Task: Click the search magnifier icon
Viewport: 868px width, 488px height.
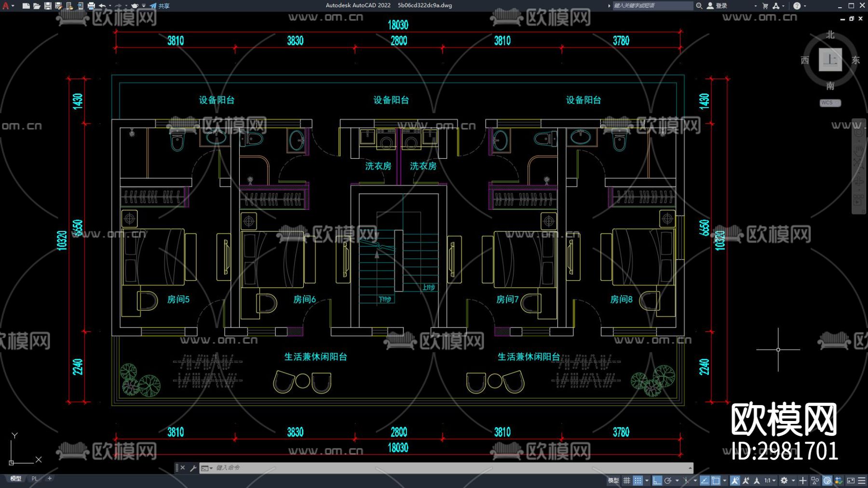Action: point(699,6)
